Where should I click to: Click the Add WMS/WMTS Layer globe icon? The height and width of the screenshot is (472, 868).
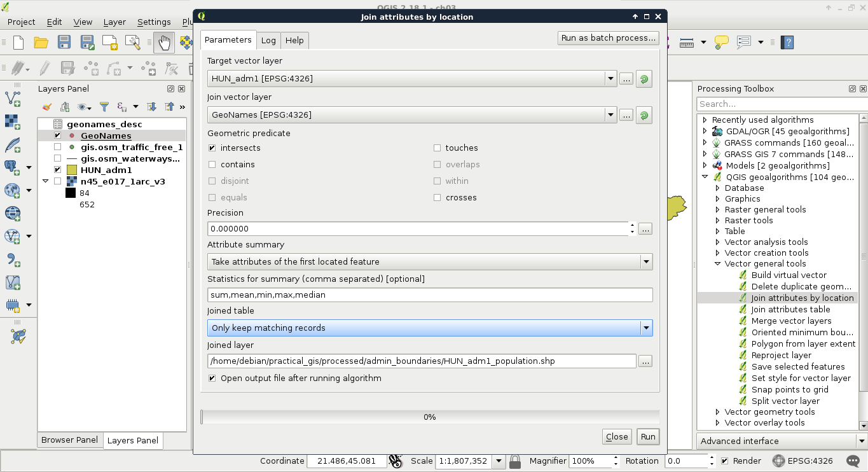[x=13, y=190]
